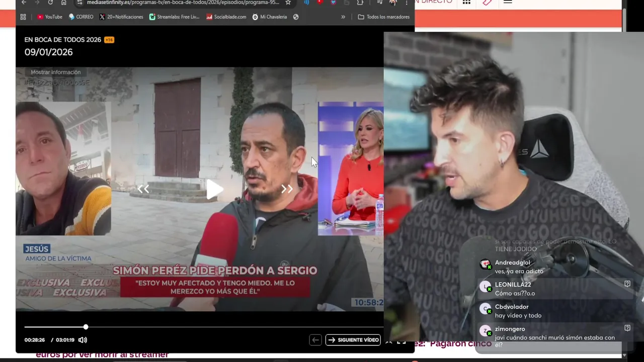The image size is (644, 362).
Task: Open the hamburger menu on the page header
Action: point(508,2)
